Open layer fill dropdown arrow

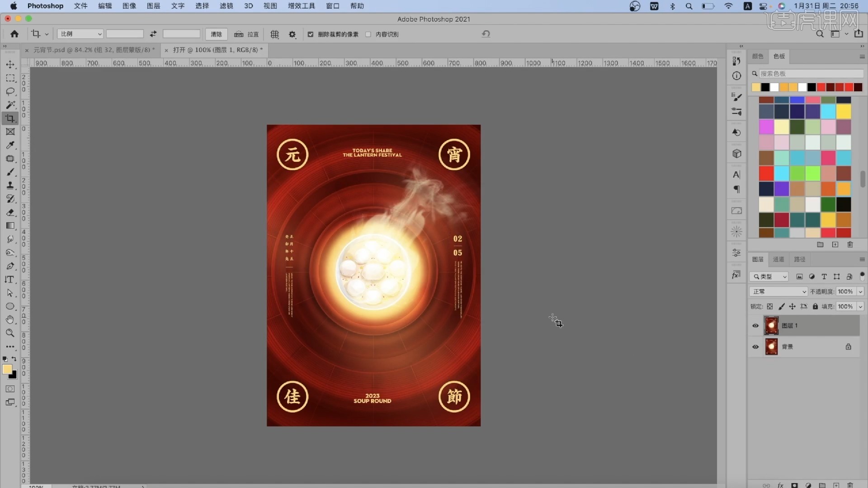[860, 307]
